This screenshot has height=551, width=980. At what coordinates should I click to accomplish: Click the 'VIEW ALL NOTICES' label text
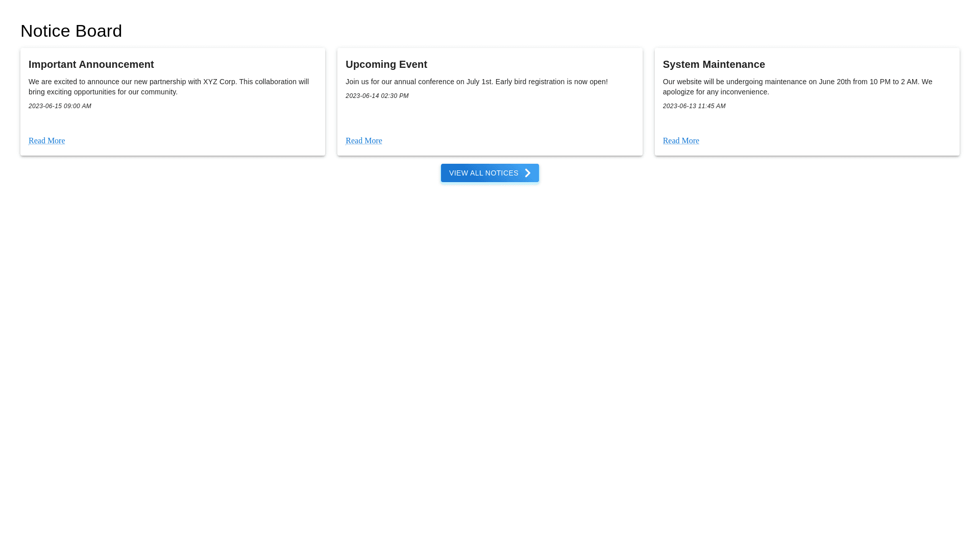pyautogui.click(x=483, y=173)
